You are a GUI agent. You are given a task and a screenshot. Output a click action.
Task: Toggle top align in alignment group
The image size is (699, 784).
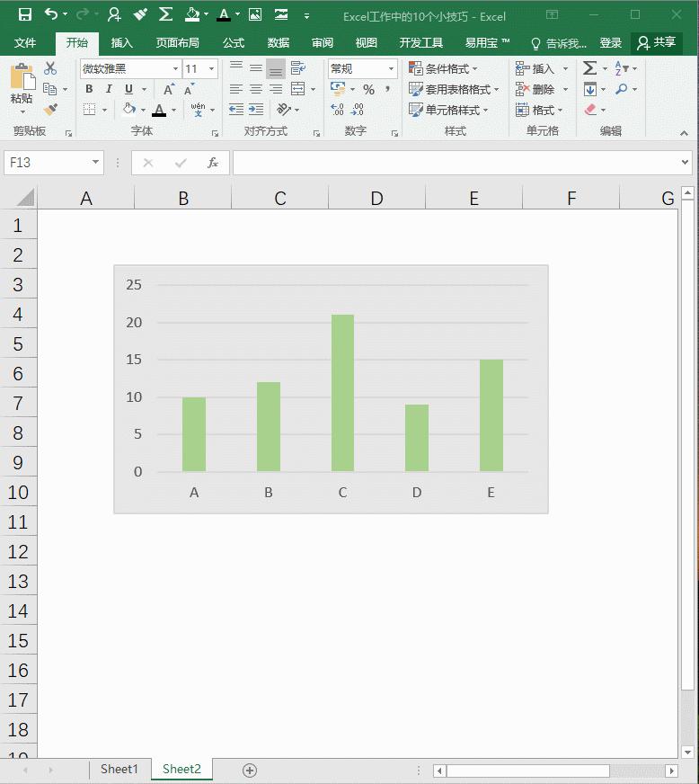pos(235,68)
